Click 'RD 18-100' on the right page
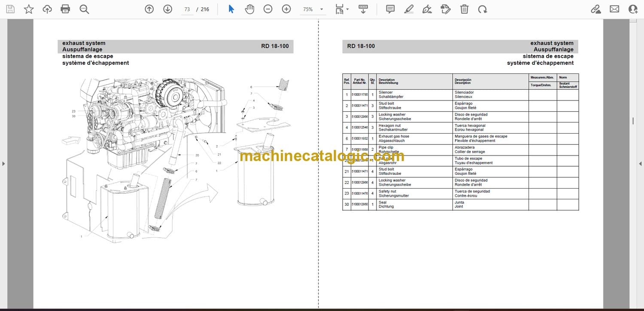The width and height of the screenshot is (644, 311). pyautogui.click(x=361, y=46)
